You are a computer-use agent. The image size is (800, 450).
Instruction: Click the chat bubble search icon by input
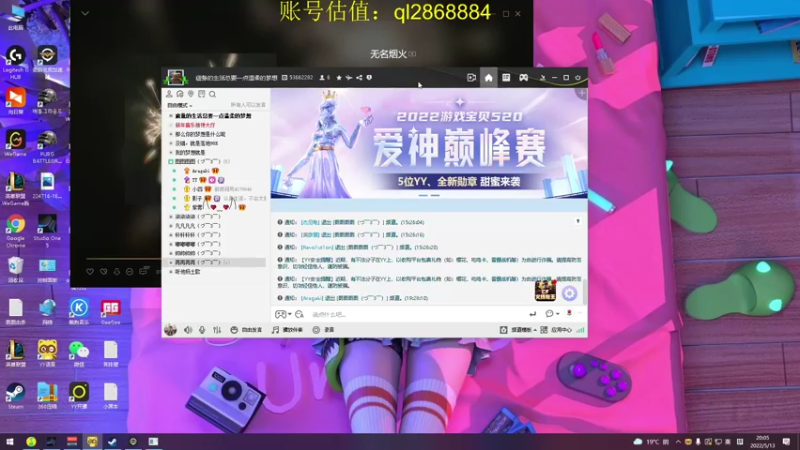click(299, 314)
